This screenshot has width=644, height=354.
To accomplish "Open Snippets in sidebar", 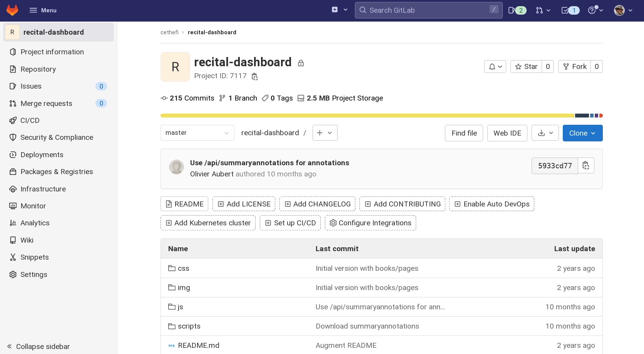I will (59, 257).
